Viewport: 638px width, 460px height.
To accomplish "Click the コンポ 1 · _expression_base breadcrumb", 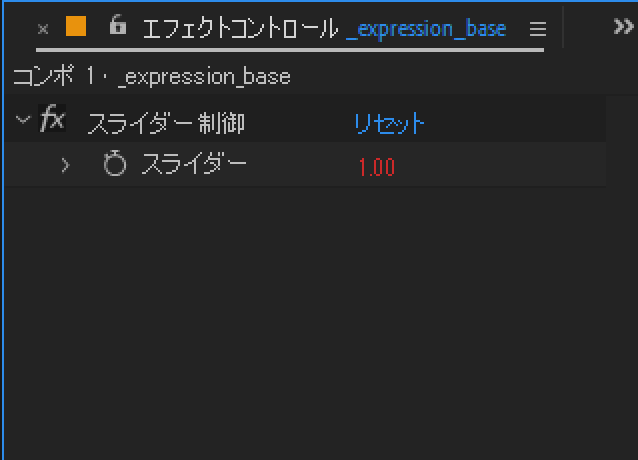I will tap(152, 76).
